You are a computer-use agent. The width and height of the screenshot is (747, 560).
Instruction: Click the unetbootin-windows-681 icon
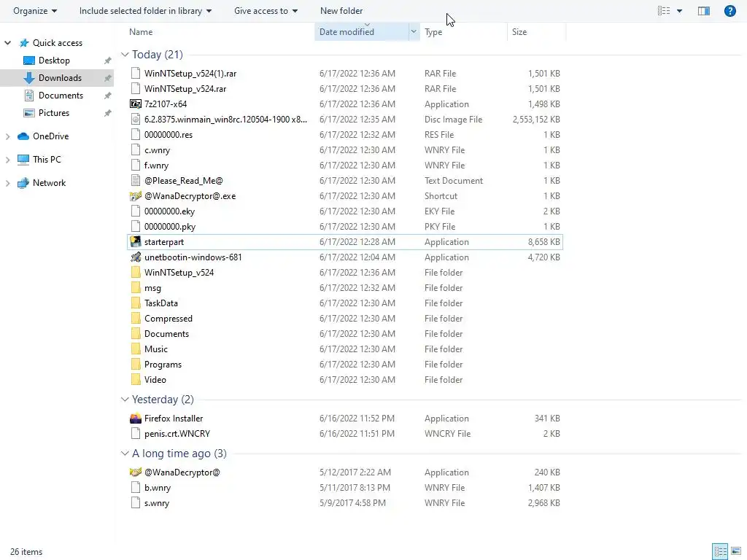coord(136,257)
